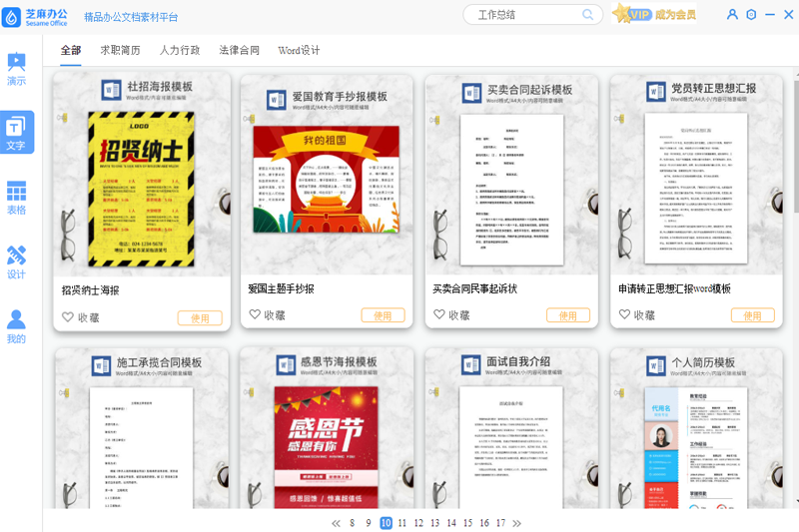
Task: Open the hexagon settings icon
Action: tap(751, 14)
